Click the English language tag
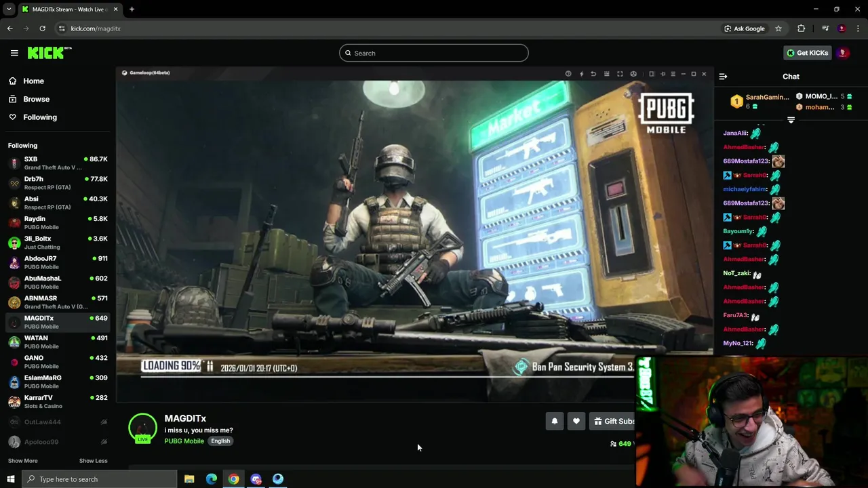 [x=220, y=441]
